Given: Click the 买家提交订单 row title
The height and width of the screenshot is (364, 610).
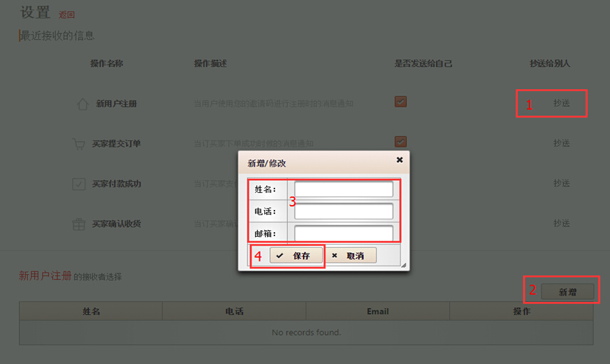Looking at the screenshot, I should [x=116, y=144].
